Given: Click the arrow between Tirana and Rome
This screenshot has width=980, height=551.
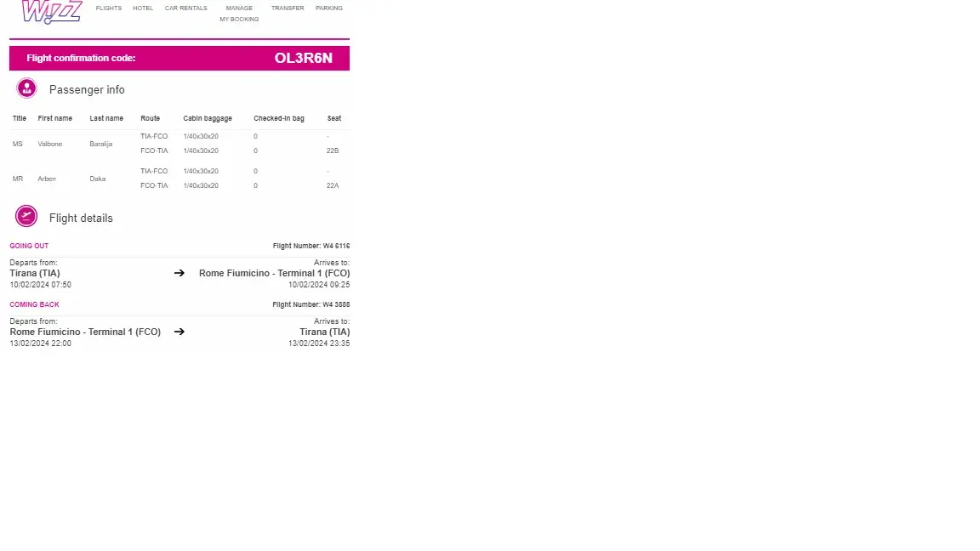Looking at the screenshot, I should tap(179, 273).
